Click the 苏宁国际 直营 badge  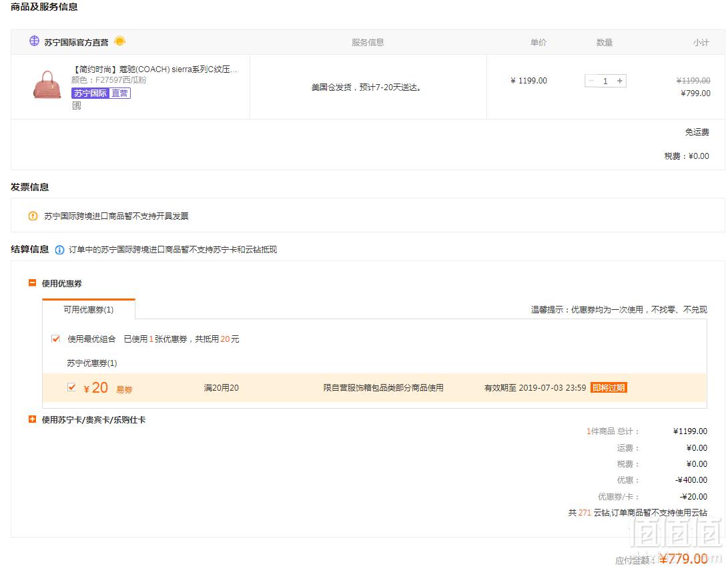point(101,93)
